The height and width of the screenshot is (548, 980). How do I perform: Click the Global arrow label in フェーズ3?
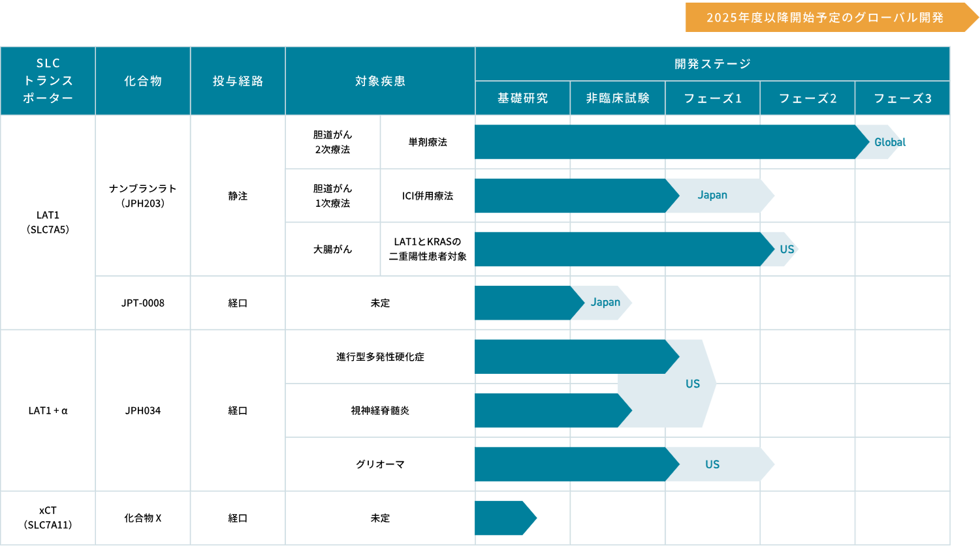pos(890,142)
